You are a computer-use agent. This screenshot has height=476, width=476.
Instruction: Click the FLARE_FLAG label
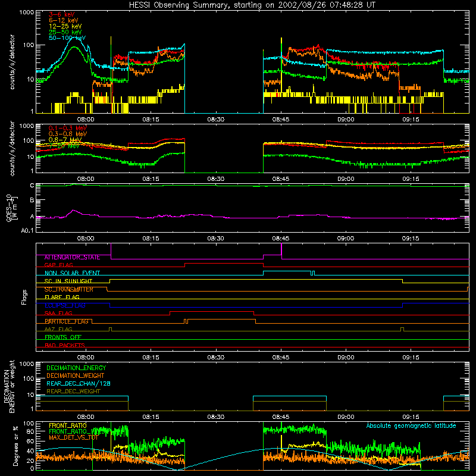(x=62, y=297)
